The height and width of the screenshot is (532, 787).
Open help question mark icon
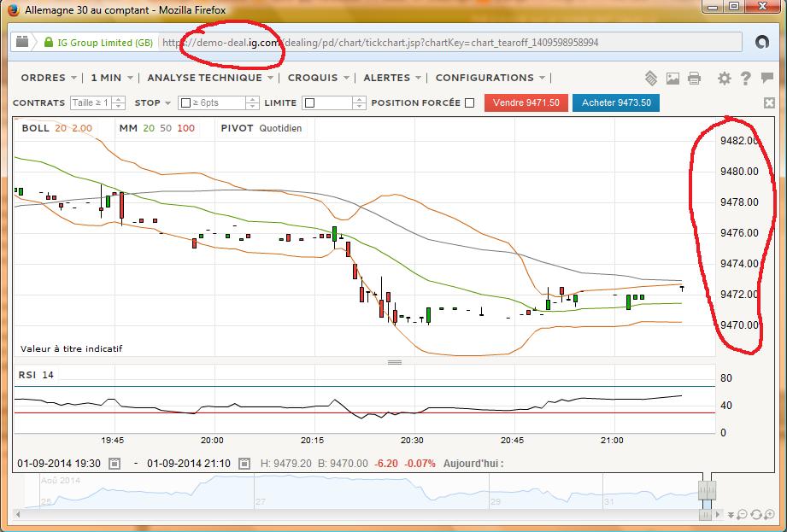click(745, 78)
